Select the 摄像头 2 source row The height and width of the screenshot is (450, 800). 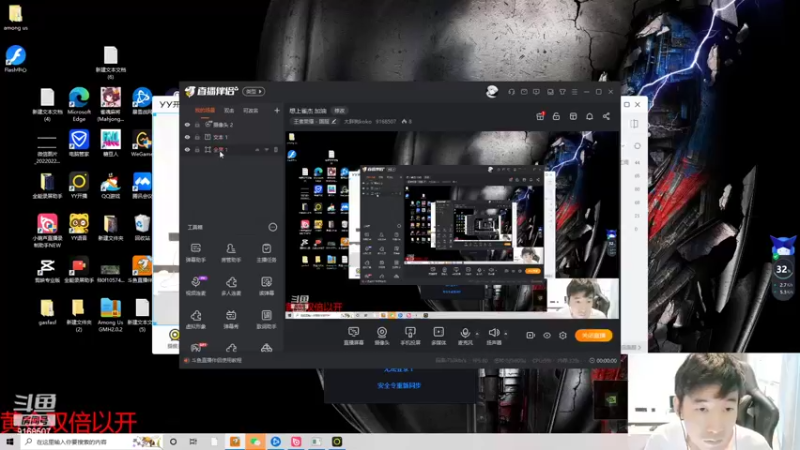click(x=232, y=124)
